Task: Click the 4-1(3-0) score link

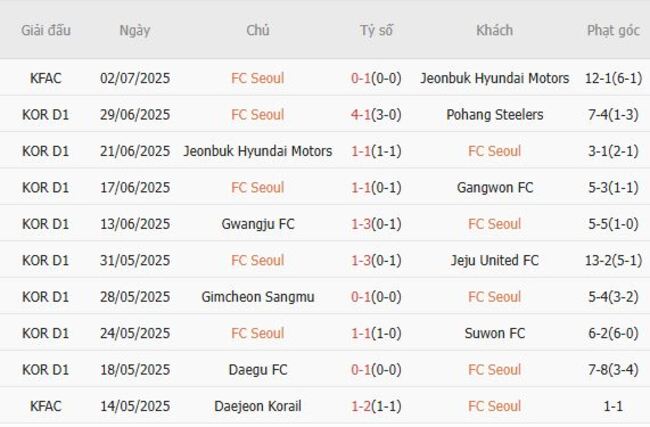Action: point(376,115)
